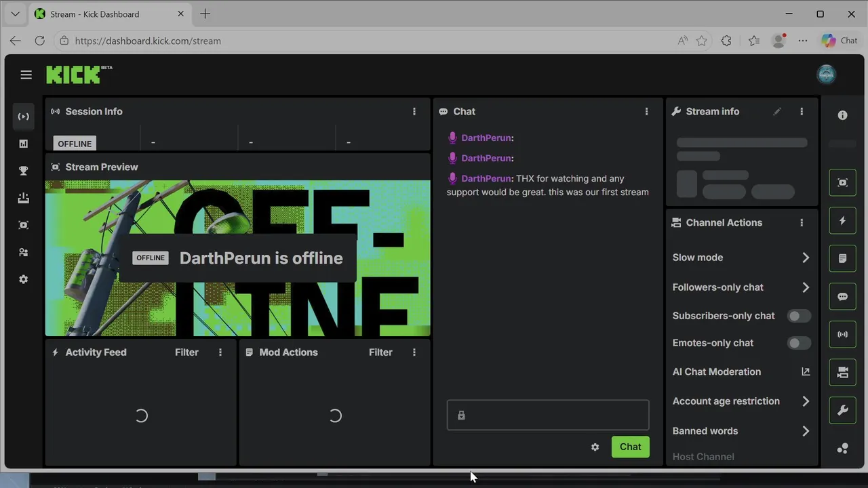Click the KICK logo

coord(79,75)
